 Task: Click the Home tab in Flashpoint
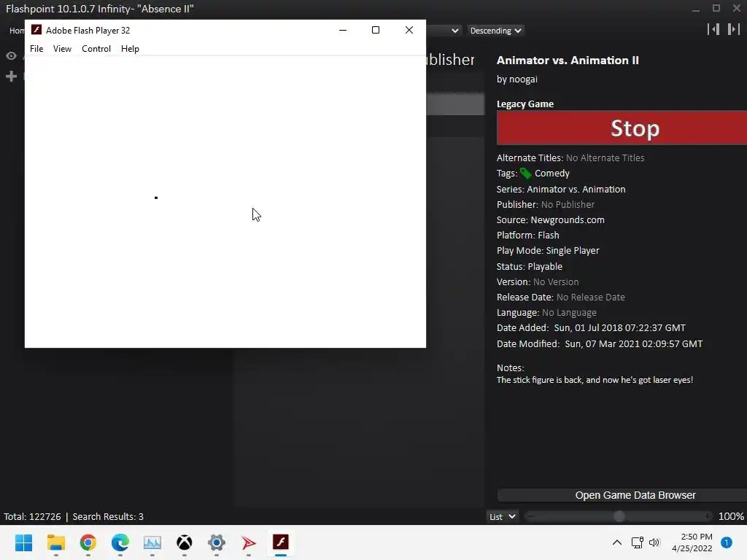(x=18, y=31)
